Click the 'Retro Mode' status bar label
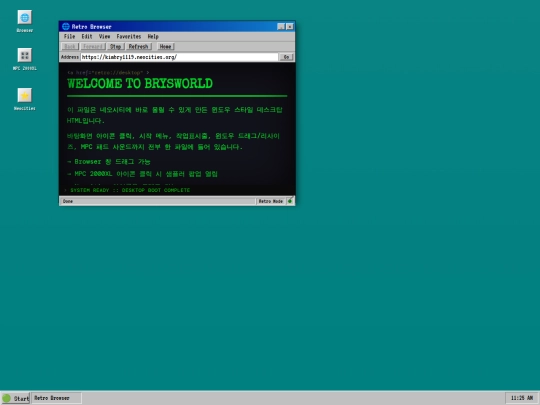The image size is (540, 405). (x=271, y=201)
